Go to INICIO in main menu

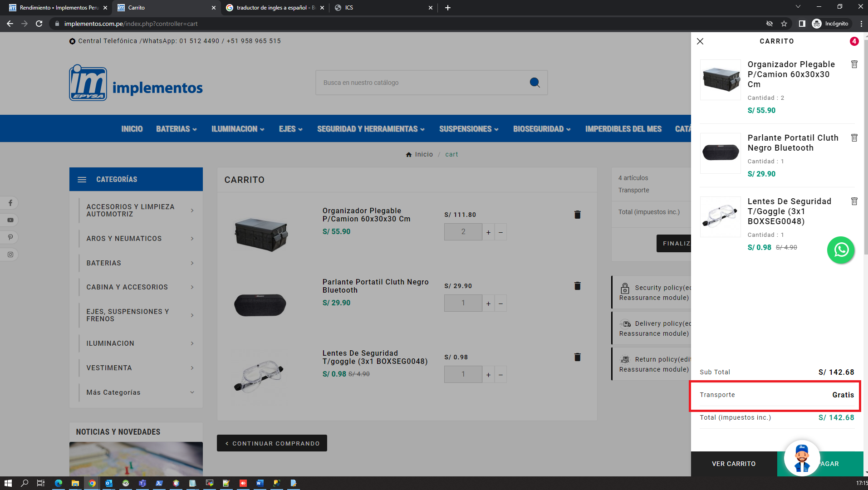[x=132, y=129]
